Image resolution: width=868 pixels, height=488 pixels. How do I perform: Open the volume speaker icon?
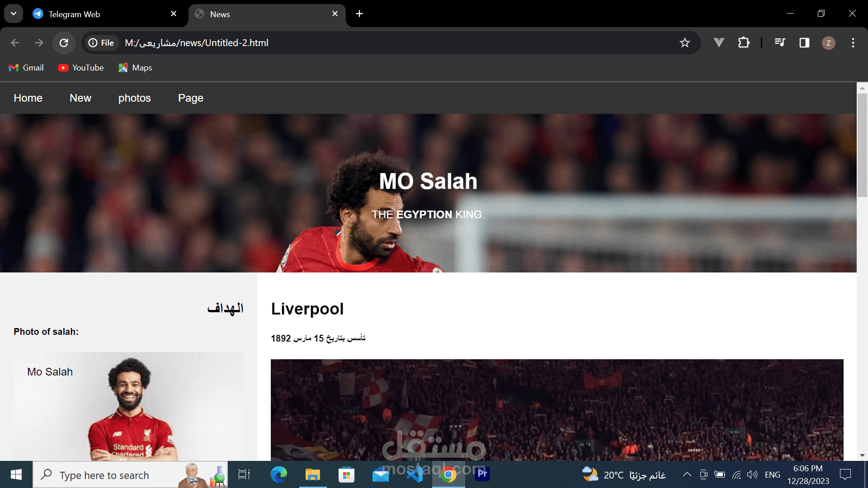[x=752, y=474]
